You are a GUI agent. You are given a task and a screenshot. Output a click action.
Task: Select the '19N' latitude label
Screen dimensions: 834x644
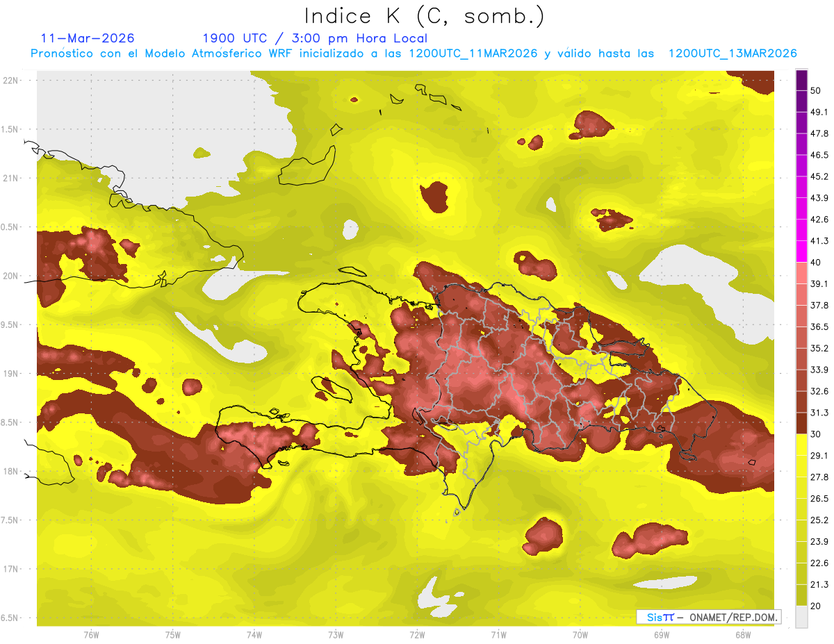point(10,373)
